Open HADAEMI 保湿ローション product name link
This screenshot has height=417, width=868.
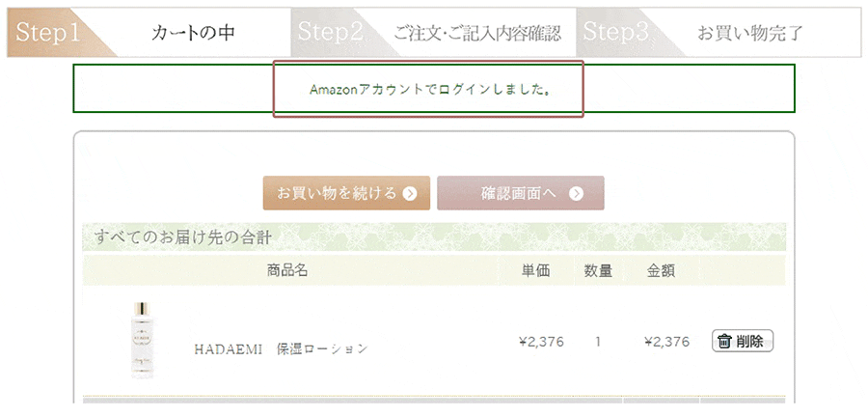281,348
